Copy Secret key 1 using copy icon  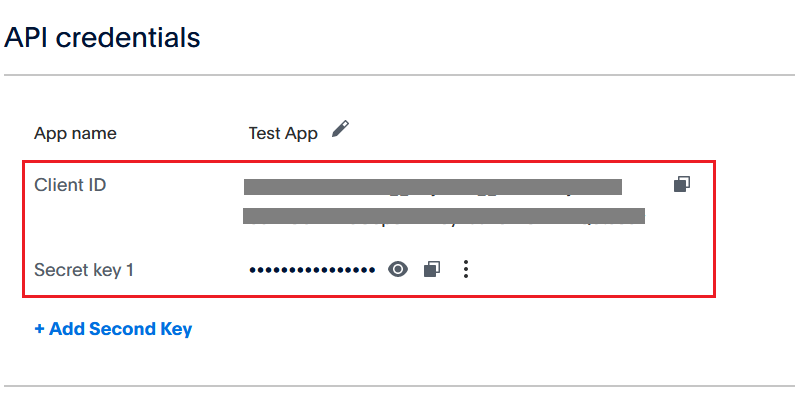[431, 269]
